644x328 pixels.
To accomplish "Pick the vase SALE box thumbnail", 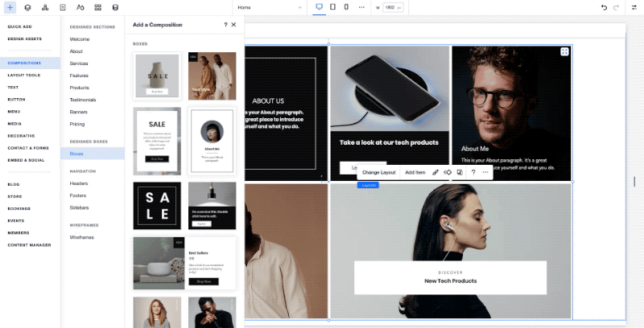I will tap(157, 76).
